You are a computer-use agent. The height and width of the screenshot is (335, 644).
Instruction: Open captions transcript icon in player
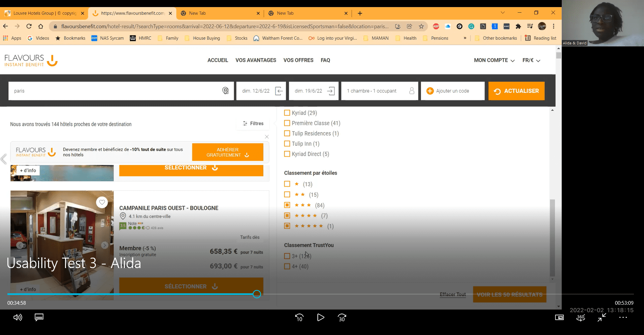click(x=39, y=317)
